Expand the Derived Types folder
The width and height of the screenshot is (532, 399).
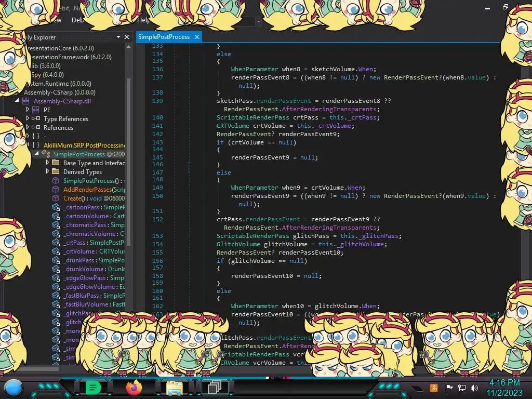click(47, 171)
